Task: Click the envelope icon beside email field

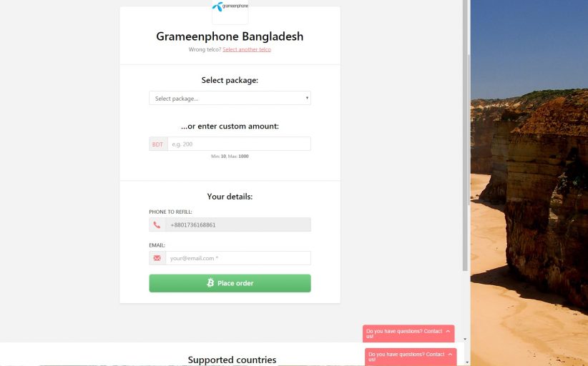Action: 157,258
